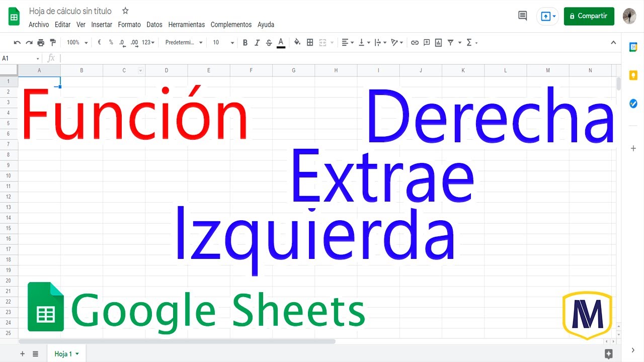Toggle bold formatting
Screen dimensions: 644x362
click(245, 43)
